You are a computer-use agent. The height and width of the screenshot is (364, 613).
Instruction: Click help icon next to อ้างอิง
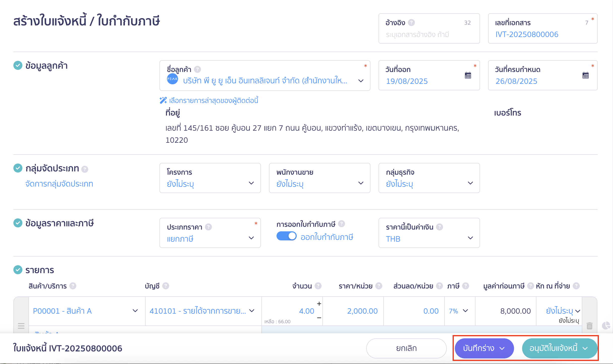(x=411, y=23)
